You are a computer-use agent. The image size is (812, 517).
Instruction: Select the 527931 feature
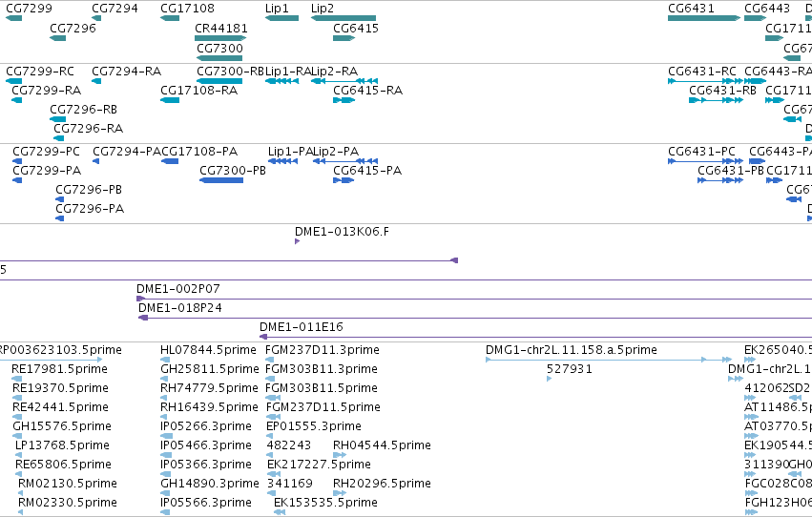[x=549, y=379]
